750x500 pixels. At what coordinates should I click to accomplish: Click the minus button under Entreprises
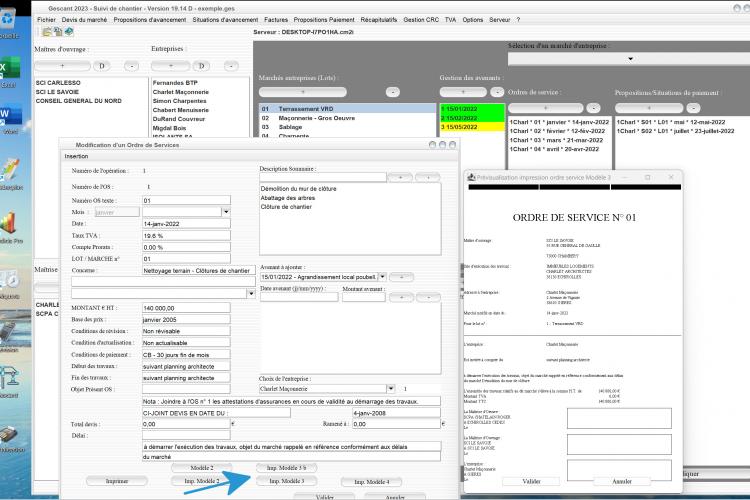[231, 66]
